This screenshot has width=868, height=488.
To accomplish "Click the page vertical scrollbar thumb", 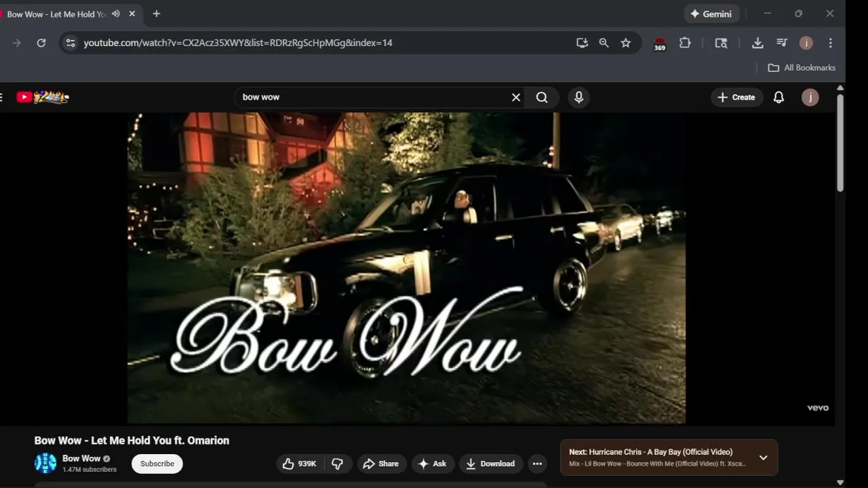I will [x=840, y=142].
